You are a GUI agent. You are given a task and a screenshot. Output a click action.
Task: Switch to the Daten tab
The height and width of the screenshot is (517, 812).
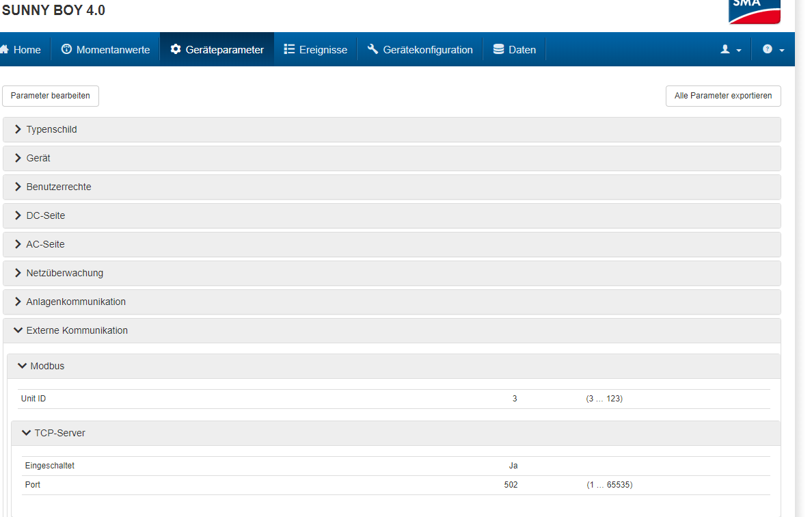pyautogui.click(x=514, y=49)
